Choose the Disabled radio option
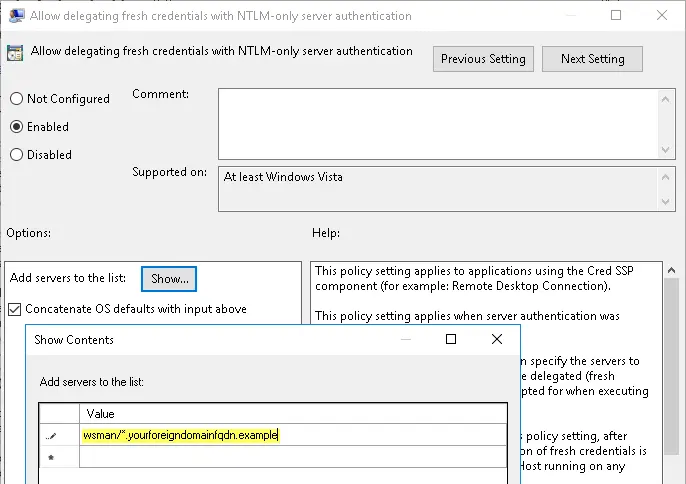Image resolution: width=686 pixels, height=484 pixels. coord(17,155)
